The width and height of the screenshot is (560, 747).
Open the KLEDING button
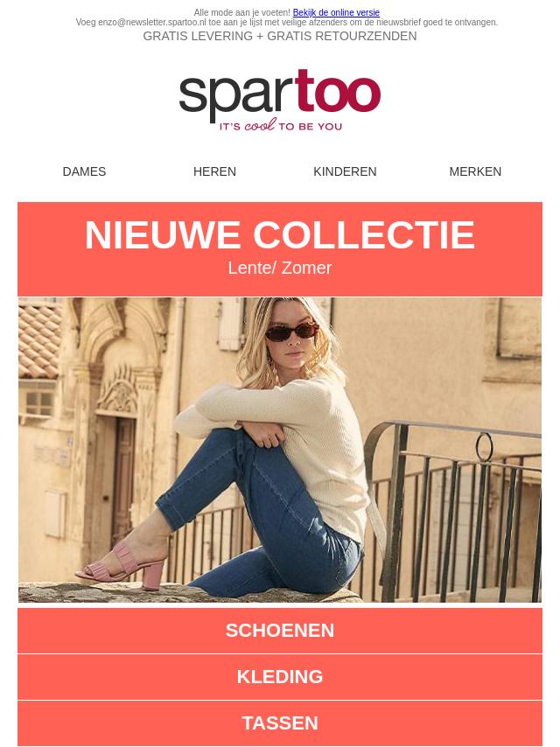[280, 676]
